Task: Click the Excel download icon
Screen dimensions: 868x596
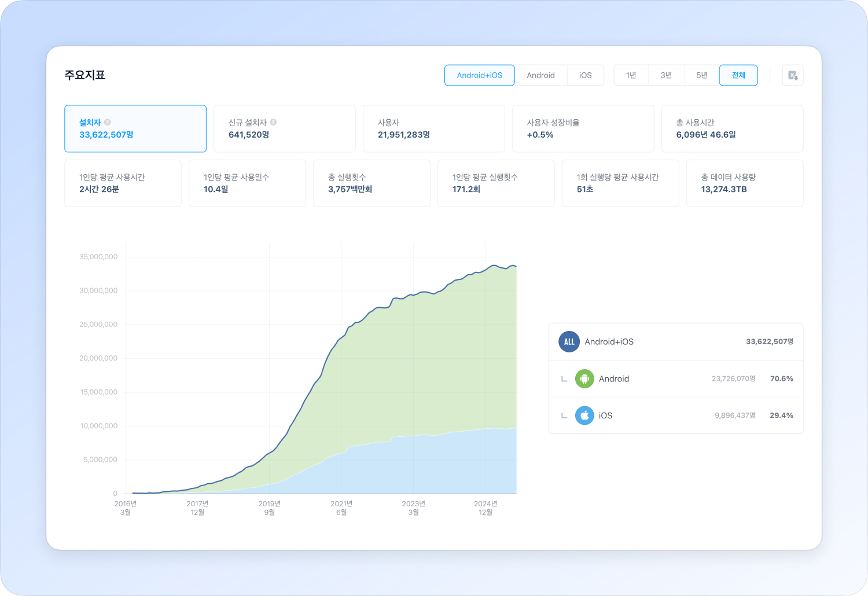Action: pos(792,75)
